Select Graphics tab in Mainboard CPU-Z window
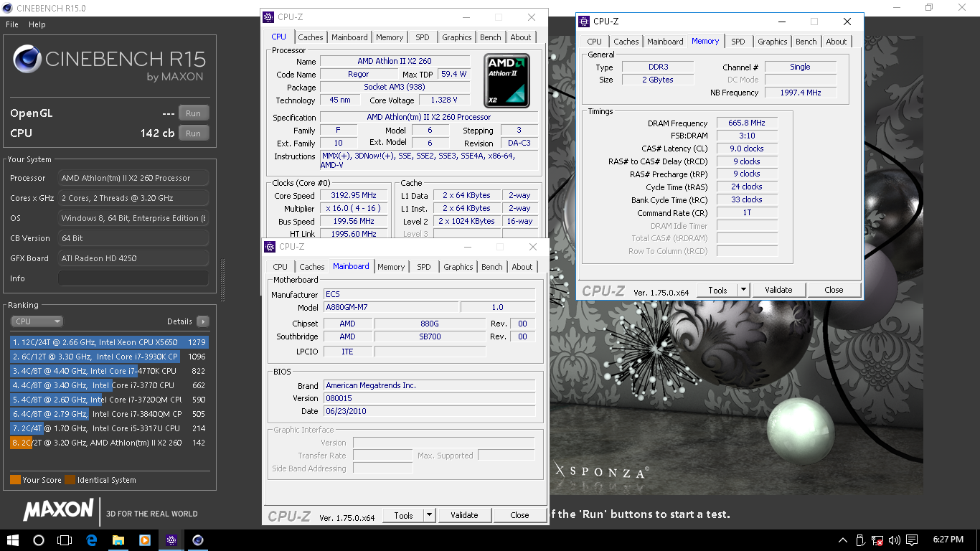The width and height of the screenshot is (980, 551). click(x=458, y=267)
